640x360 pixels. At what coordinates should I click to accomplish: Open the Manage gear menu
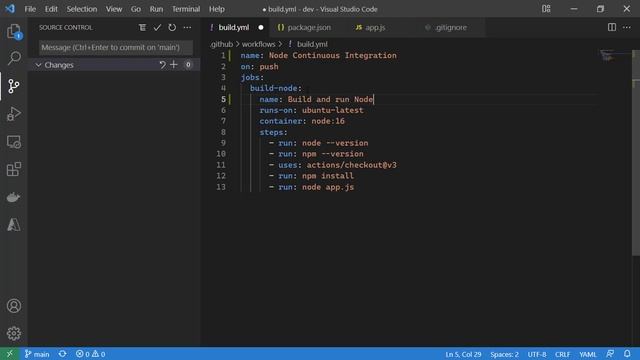tap(14, 333)
